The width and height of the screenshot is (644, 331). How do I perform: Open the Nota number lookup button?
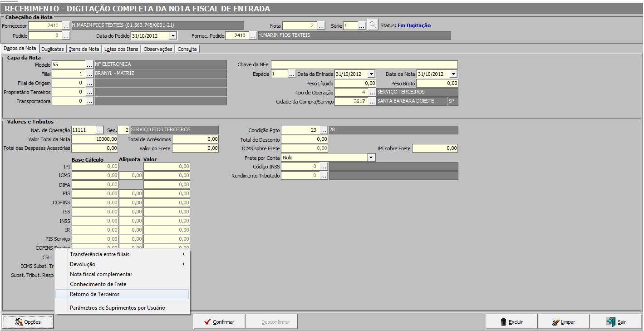pyautogui.click(x=321, y=26)
